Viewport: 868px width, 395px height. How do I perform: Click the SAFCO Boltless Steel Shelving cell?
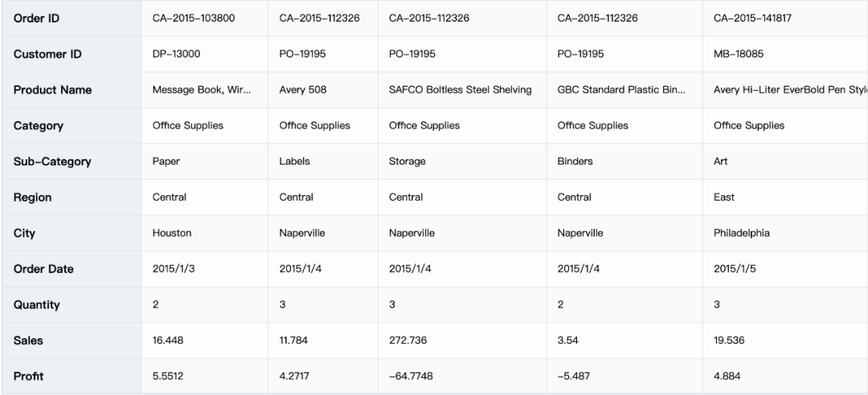460,90
